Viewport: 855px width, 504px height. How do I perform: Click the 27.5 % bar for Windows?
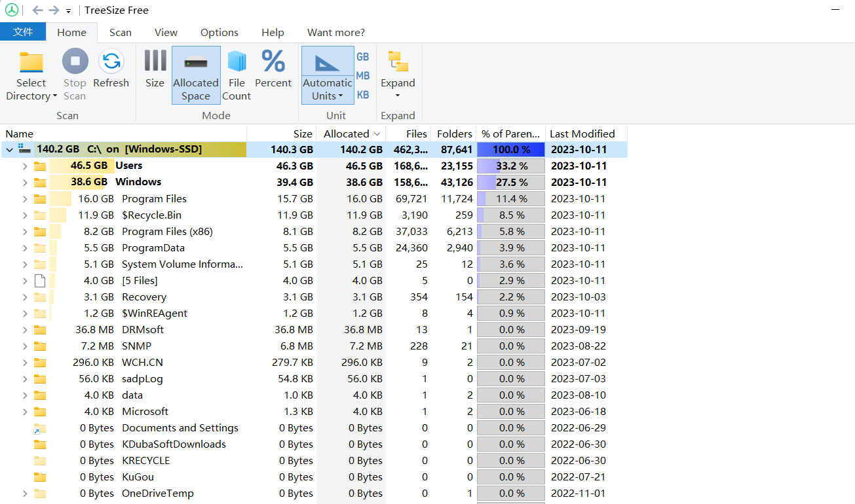[511, 183]
